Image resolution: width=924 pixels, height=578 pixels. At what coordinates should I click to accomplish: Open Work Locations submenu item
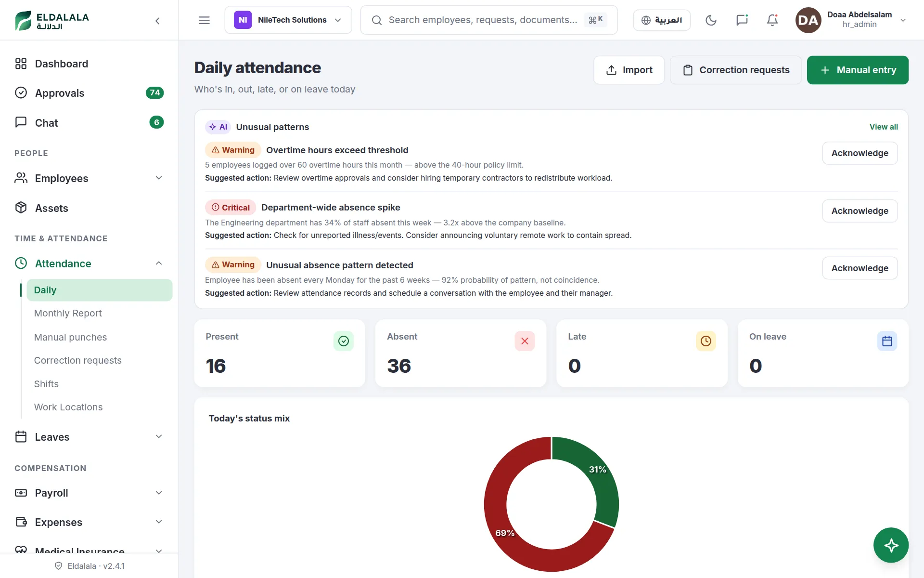[68, 407]
